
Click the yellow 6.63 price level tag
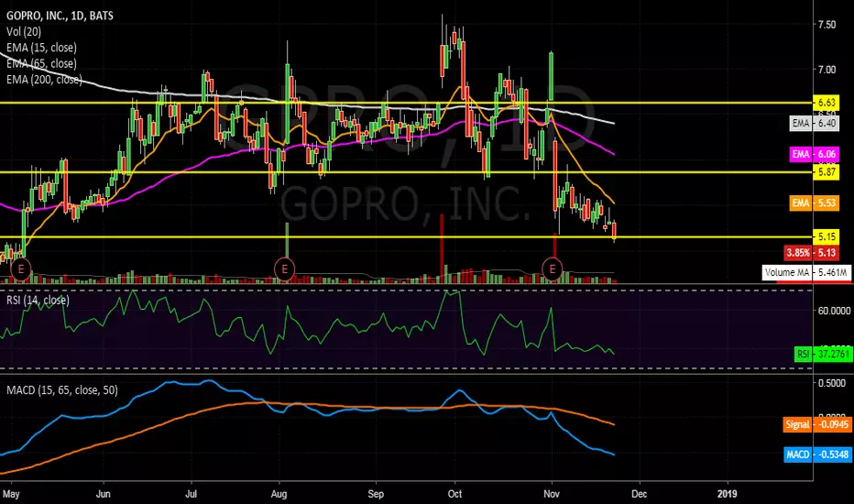pos(827,103)
